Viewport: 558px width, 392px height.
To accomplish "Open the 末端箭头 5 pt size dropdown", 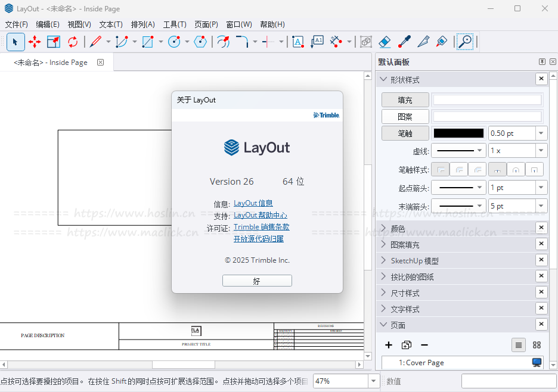I will tap(541, 206).
